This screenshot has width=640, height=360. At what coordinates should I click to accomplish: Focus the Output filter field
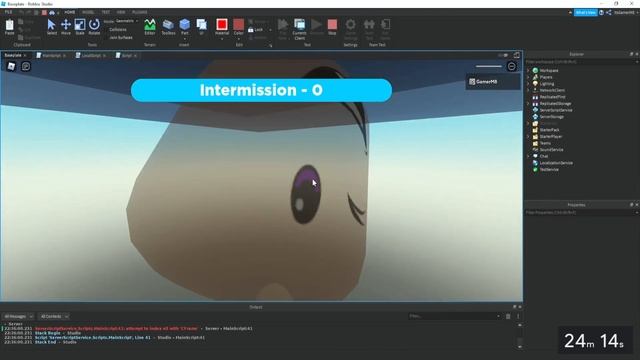[454, 316]
